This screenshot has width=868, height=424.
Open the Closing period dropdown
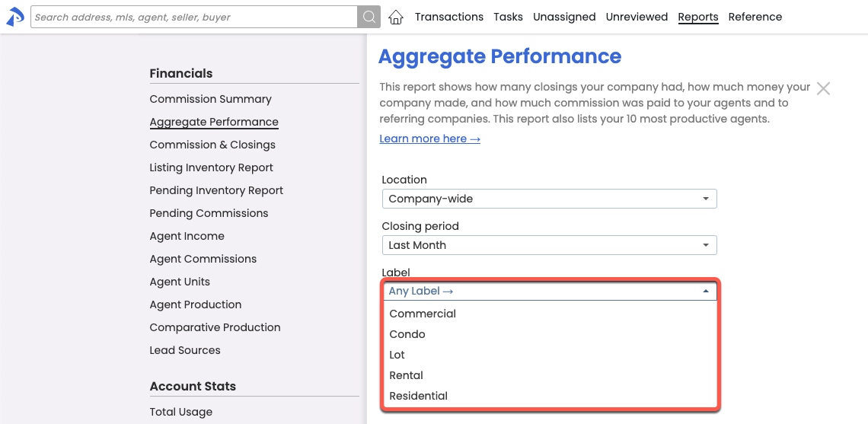tap(549, 245)
